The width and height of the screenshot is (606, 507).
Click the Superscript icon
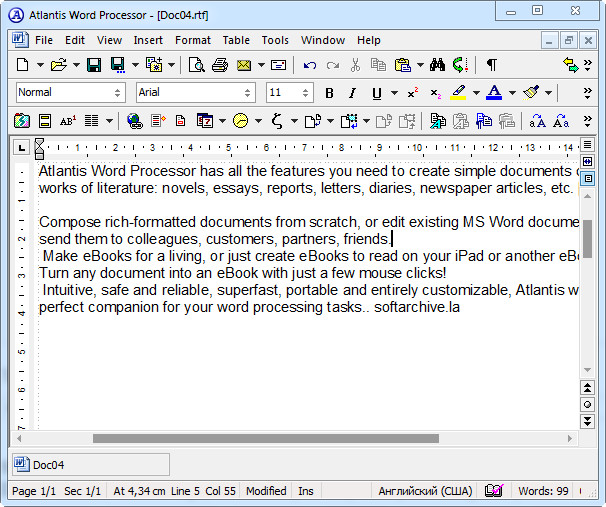(411, 93)
